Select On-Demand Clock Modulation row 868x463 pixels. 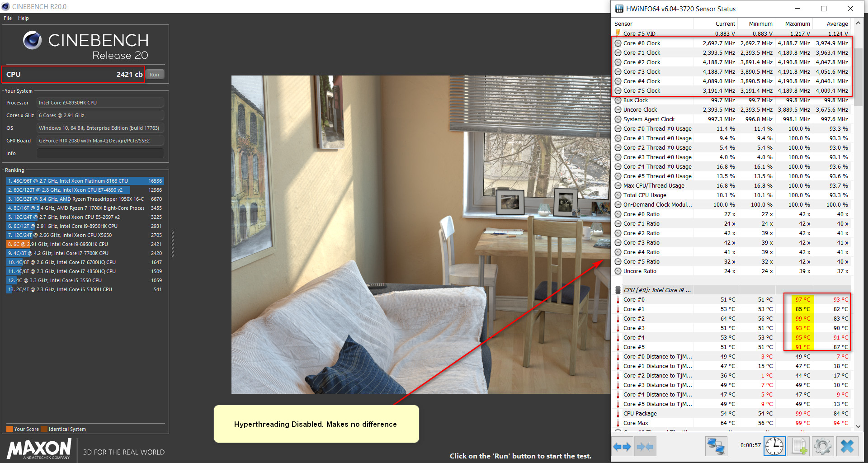click(x=731, y=205)
